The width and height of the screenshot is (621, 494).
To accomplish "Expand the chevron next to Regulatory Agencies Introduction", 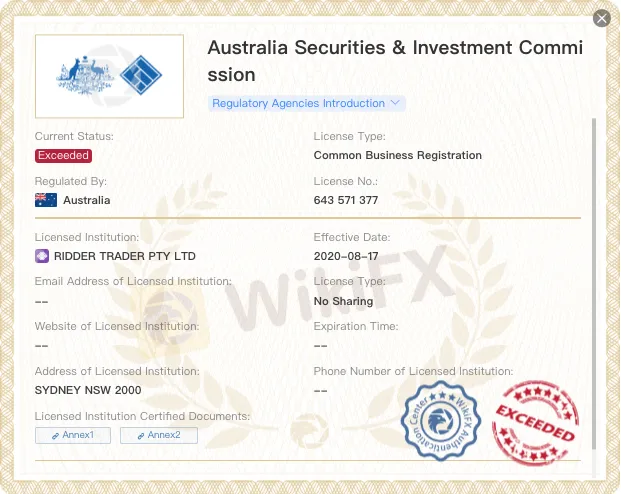I will [x=395, y=103].
